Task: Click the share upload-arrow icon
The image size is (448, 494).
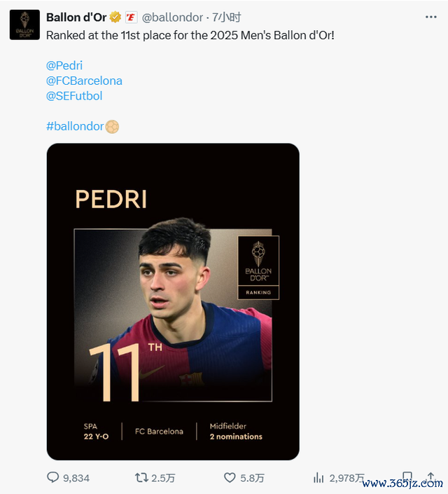Action: pos(431,477)
